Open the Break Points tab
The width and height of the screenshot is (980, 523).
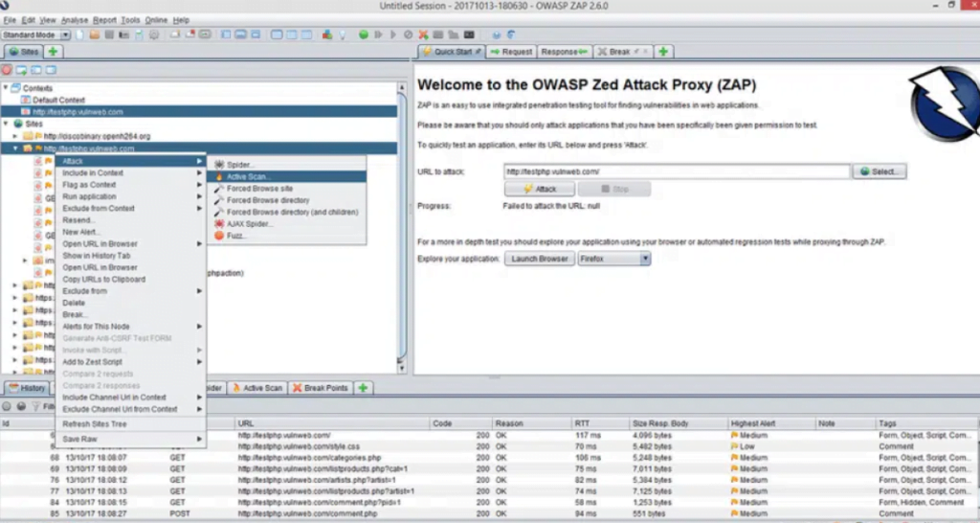[320, 388]
